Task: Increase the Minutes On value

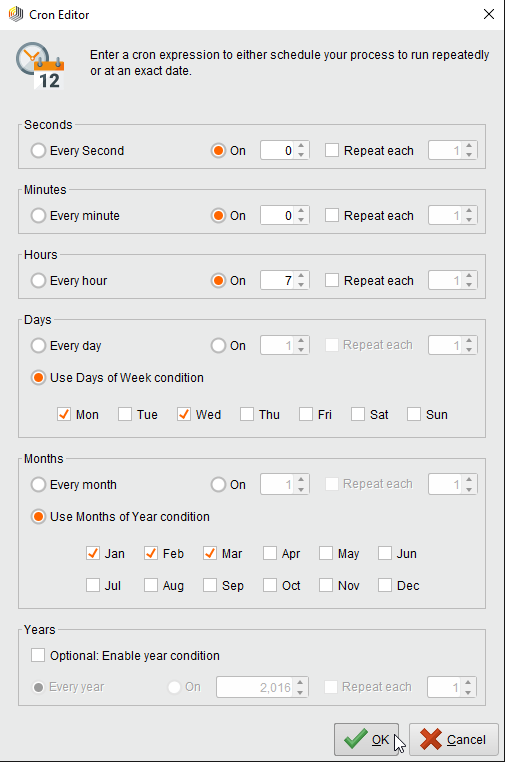Action: click(301, 211)
